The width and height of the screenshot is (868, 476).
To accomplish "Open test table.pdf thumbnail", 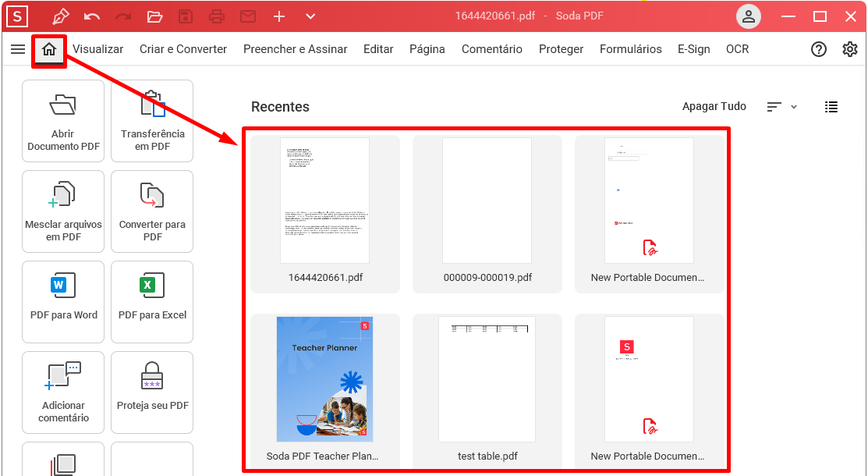I will [x=487, y=379].
